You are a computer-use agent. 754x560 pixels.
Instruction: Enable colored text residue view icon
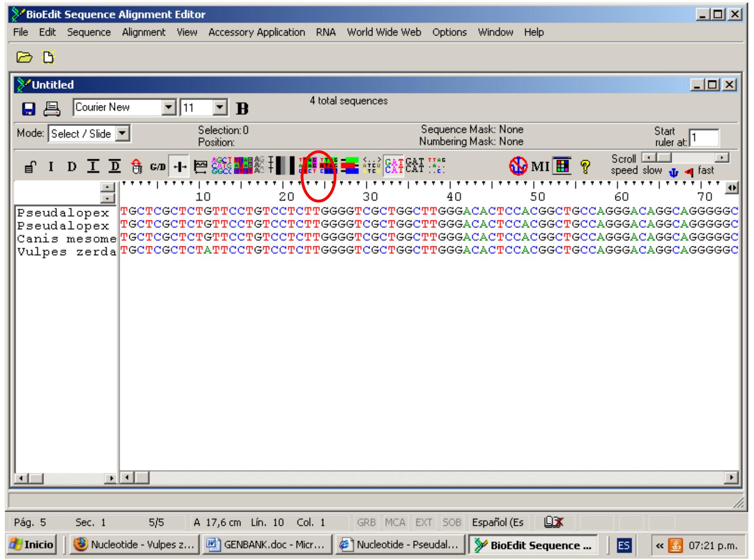(x=221, y=166)
